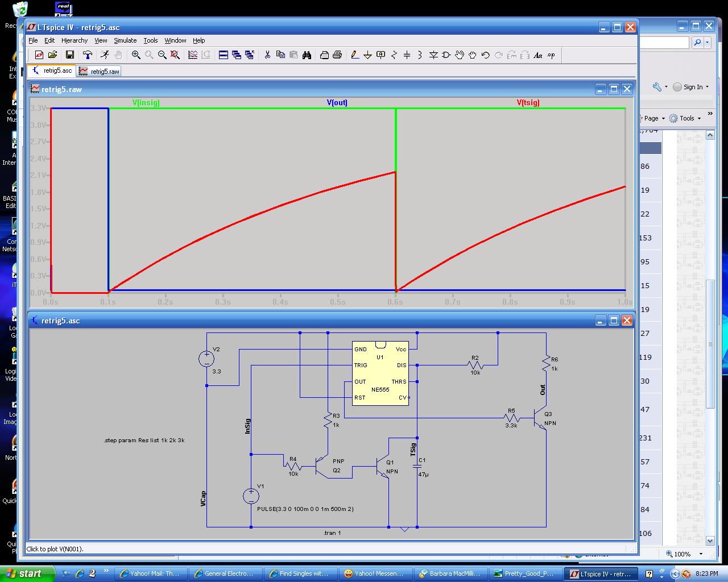Run the simulation with the running man icon
This screenshot has width=728, height=582.
pyautogui.click(x=105, y=55)
